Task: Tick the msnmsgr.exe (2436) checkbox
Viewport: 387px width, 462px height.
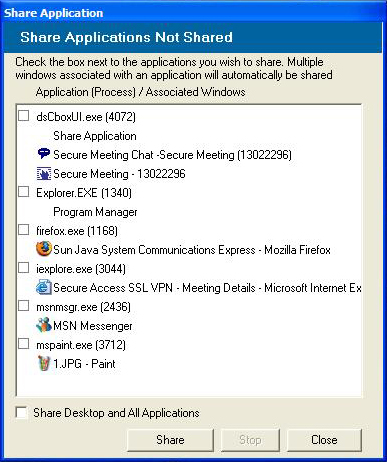Action: point(23,306)
